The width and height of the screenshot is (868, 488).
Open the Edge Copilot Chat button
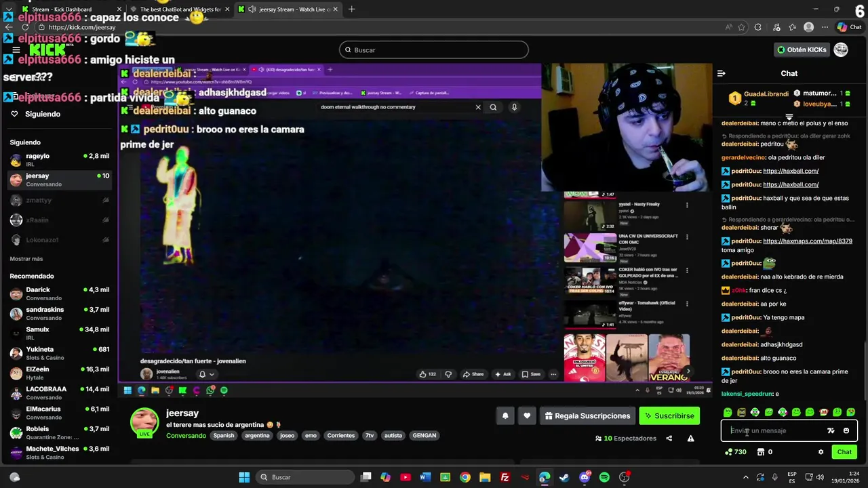click(850, 27)
